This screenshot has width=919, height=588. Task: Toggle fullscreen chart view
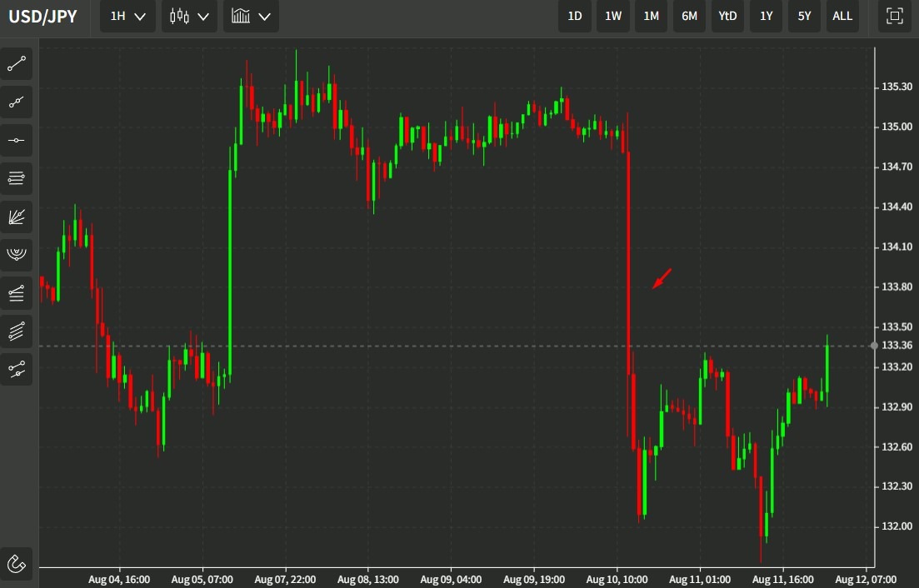[x=895, y=16]
